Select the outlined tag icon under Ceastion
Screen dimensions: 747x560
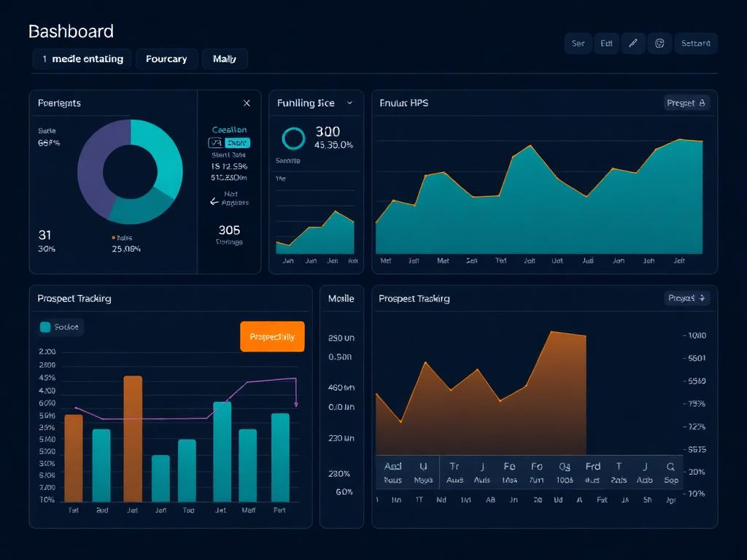tap(215, 142)
